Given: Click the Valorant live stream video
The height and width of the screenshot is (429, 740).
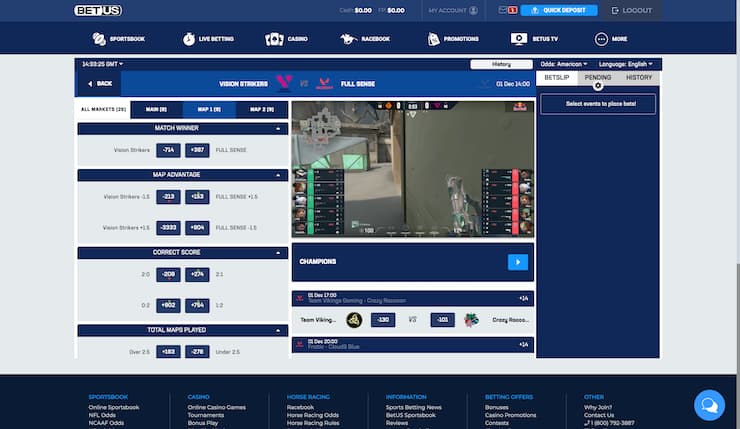Looking at the screenshot, I should point(411,168).
